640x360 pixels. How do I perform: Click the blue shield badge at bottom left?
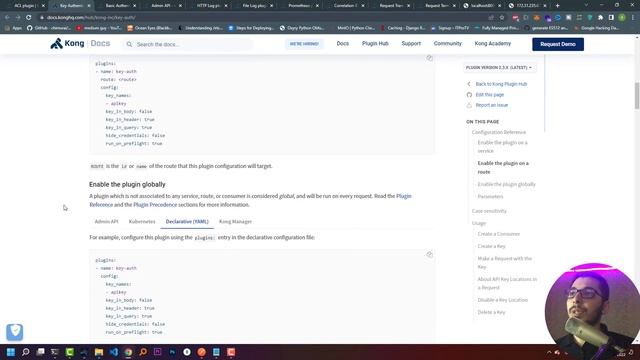pyautogui.click(x=15, y=332)
